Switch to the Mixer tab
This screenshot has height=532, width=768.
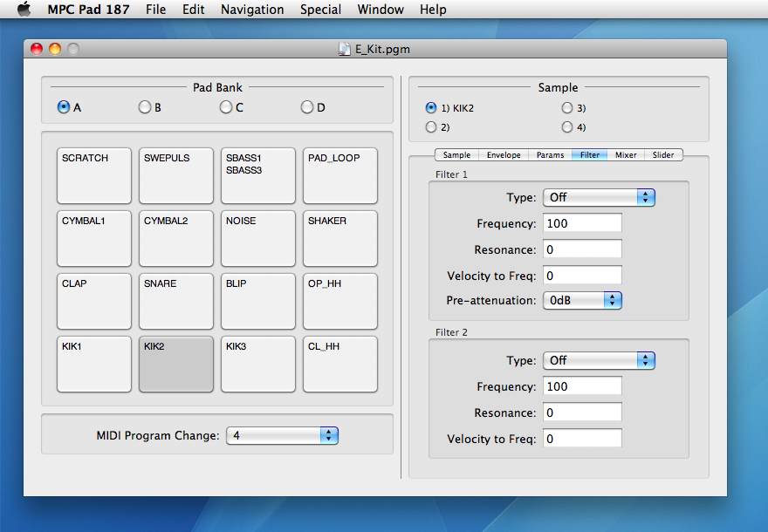625,155
